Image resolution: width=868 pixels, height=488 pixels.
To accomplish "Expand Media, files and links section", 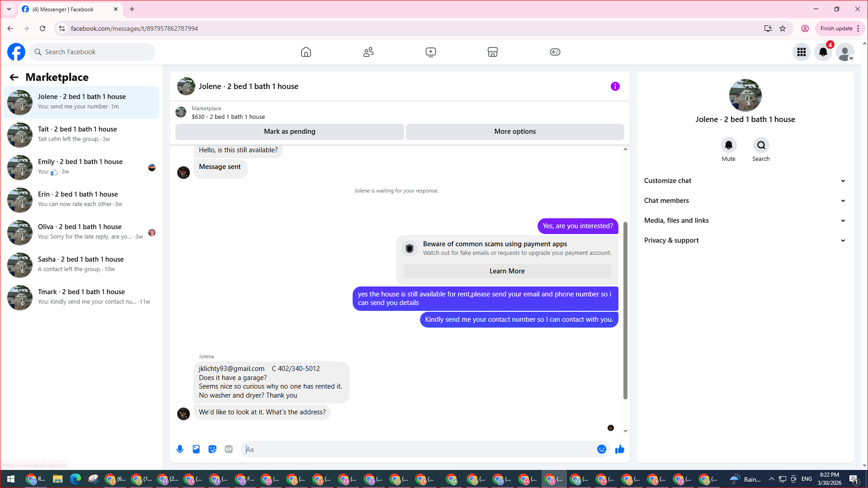I will click(745, 221).
